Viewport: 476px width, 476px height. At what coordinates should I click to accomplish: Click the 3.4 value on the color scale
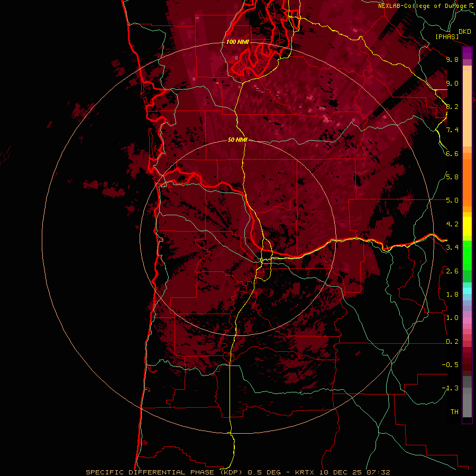pyautogui.click(x=452, y=248)
